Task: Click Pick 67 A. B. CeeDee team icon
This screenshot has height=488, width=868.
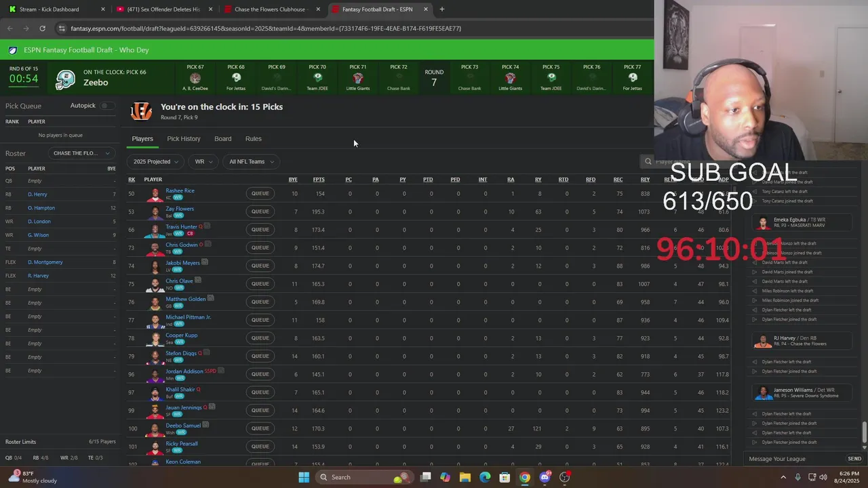Action: 195,78
